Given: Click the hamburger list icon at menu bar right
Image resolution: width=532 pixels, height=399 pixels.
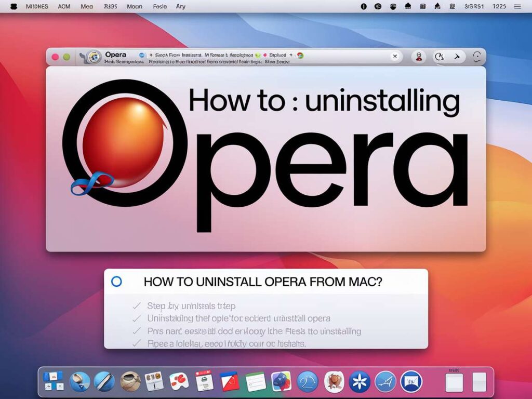Looking at the screenshot, I should click(517, 6).
